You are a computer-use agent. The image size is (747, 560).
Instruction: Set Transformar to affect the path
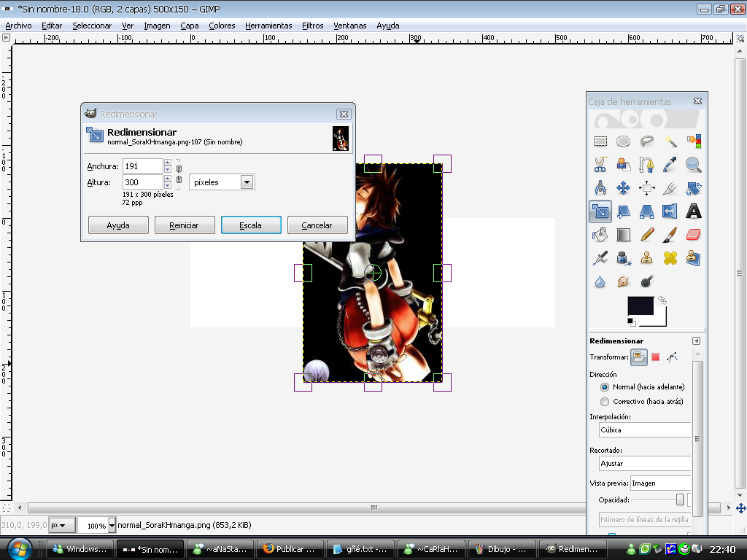(672, 357)
